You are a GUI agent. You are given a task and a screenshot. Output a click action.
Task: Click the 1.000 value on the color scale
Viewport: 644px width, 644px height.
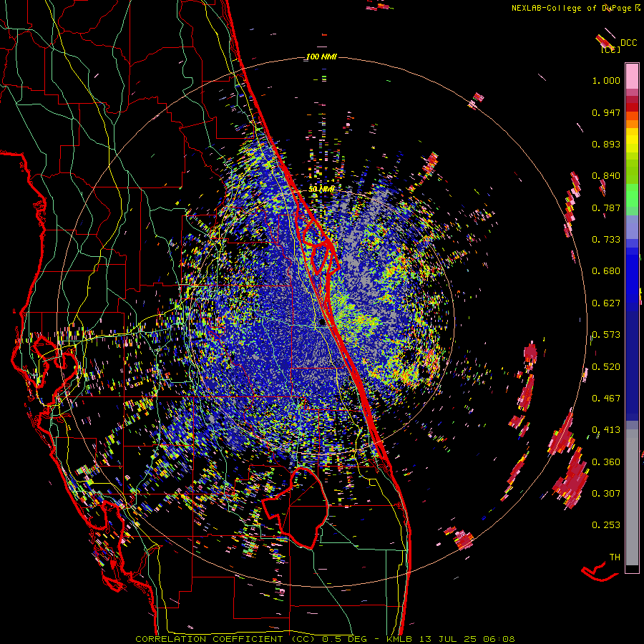(606, 80)
